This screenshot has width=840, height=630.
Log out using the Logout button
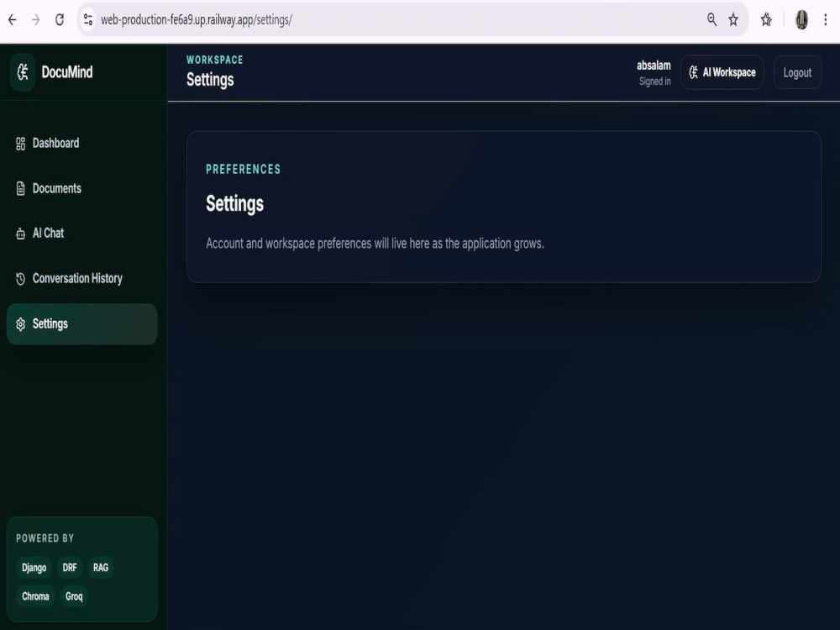[x=797, y=72]
